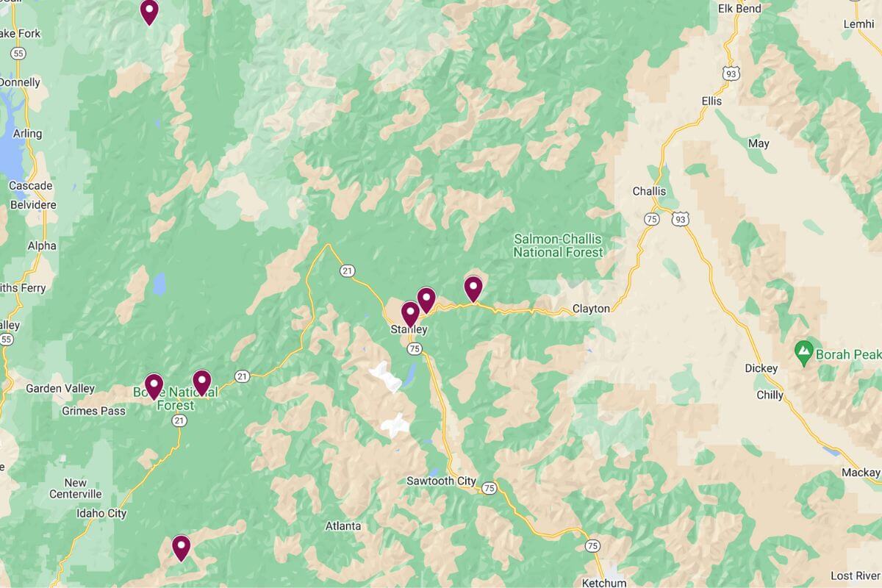Click the Atlanta town label
This screenshot has height=588, width=882.
(343, 526)
